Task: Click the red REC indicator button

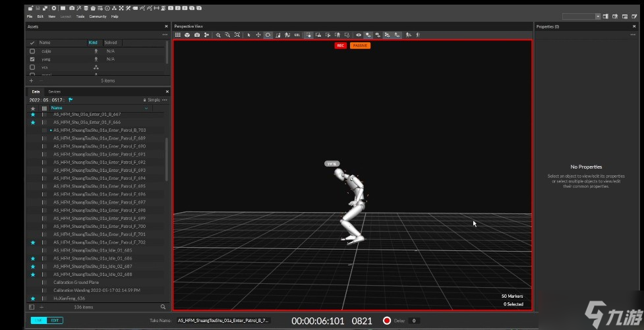Action: pos(341,45)
